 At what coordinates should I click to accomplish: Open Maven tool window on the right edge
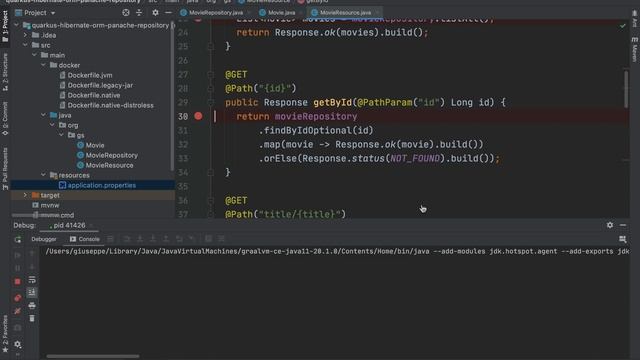pos(635,50)
